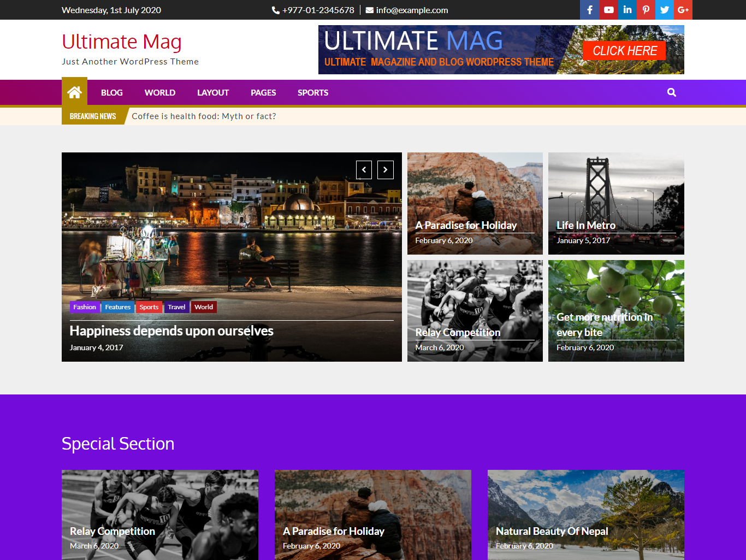Click the Twitter icon
Image resolution: width=746 pixels, height=560 pixels.
[x=664, y=10]
